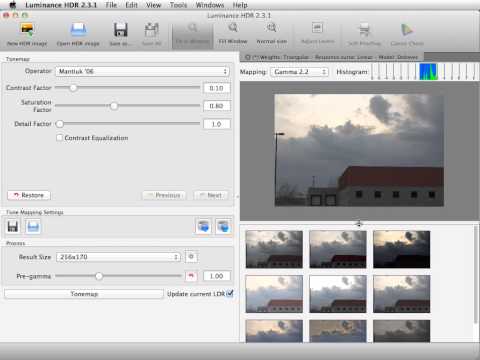Open an HDR image via toolbar icon

pyautogui.click(x=78, y=30)
